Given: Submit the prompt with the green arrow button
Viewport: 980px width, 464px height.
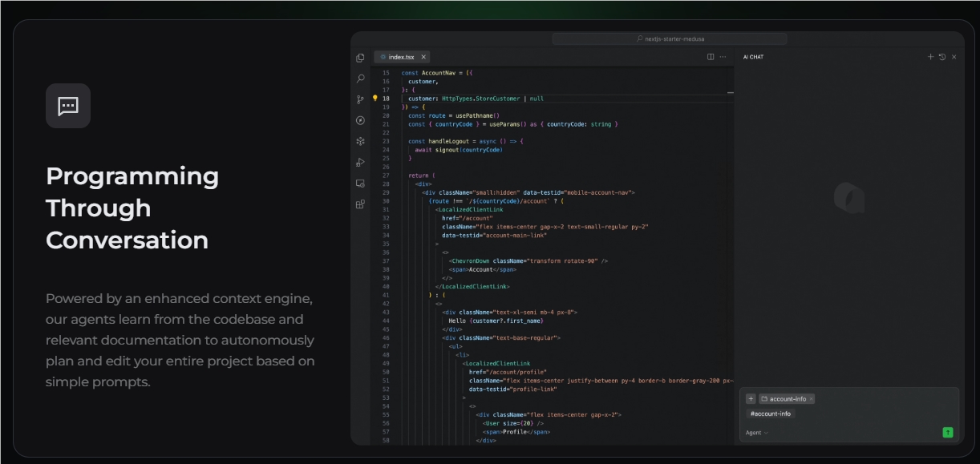Looking at the screenshot, I should [948, 432].
